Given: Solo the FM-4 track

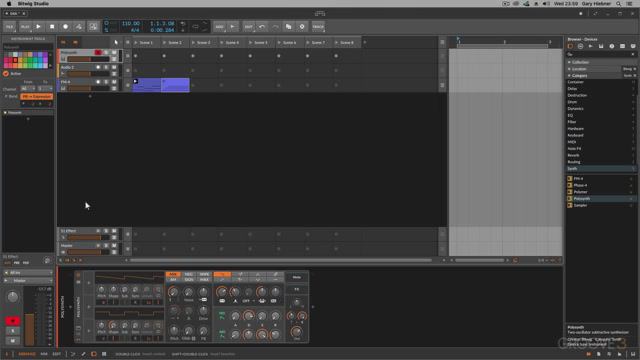Looking at the screenshot, I should tap(106, 82).
